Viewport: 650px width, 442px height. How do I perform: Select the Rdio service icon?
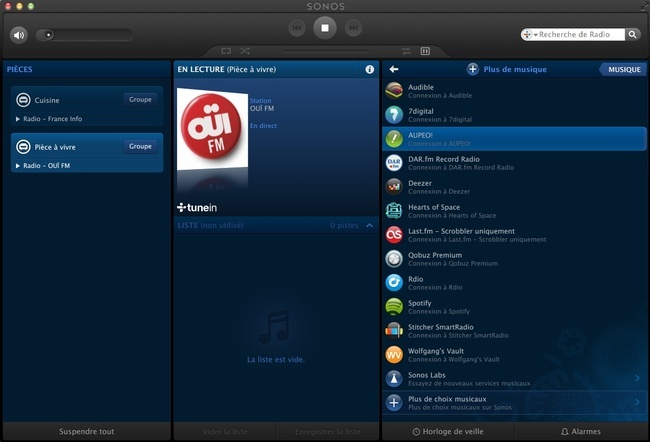pos(394,283)
